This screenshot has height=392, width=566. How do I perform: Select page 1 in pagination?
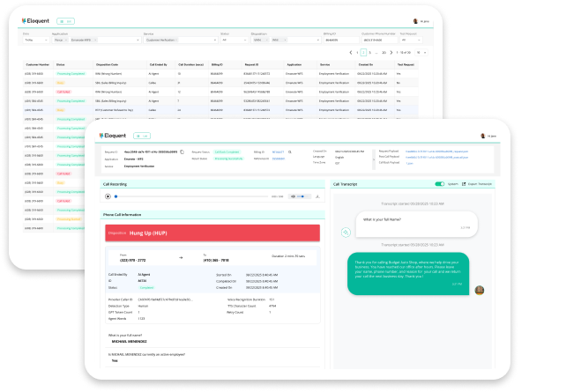tap(357, 53)
